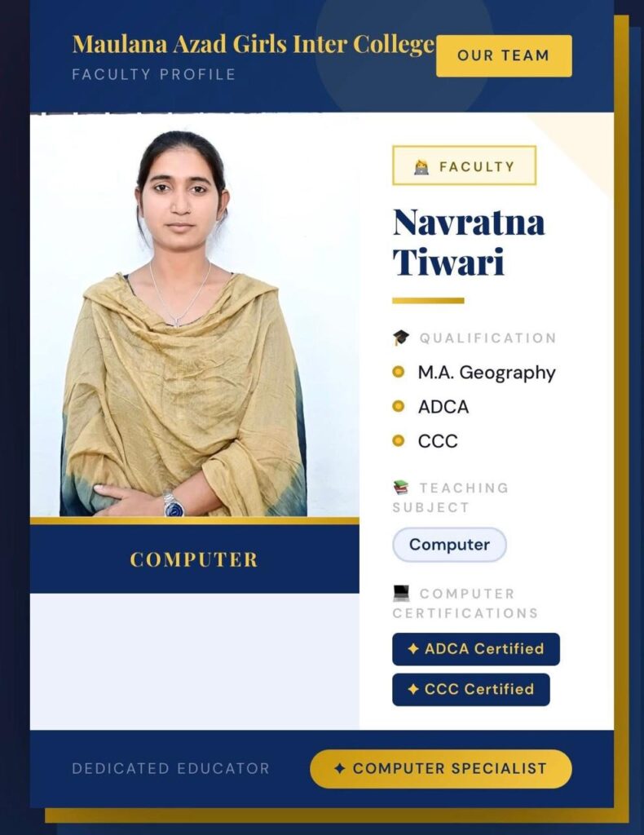
Task: Open the CCC Certified badge
Action: (x=471, y=690)
